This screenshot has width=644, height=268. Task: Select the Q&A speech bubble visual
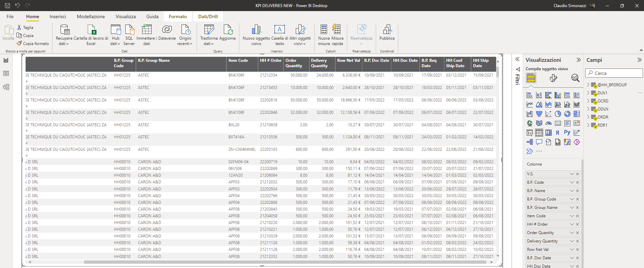[539, 142]
